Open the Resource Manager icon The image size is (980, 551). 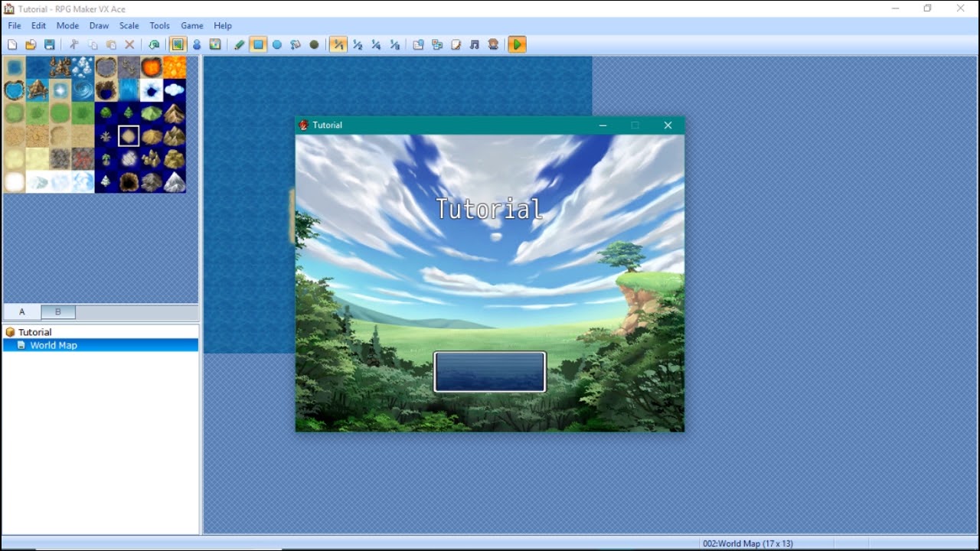[x=437, y=45]
